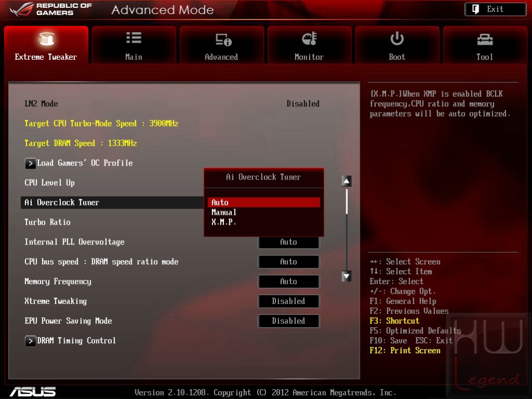
Task: Click the Exit door icon
Action: click(x=475, y=9)
